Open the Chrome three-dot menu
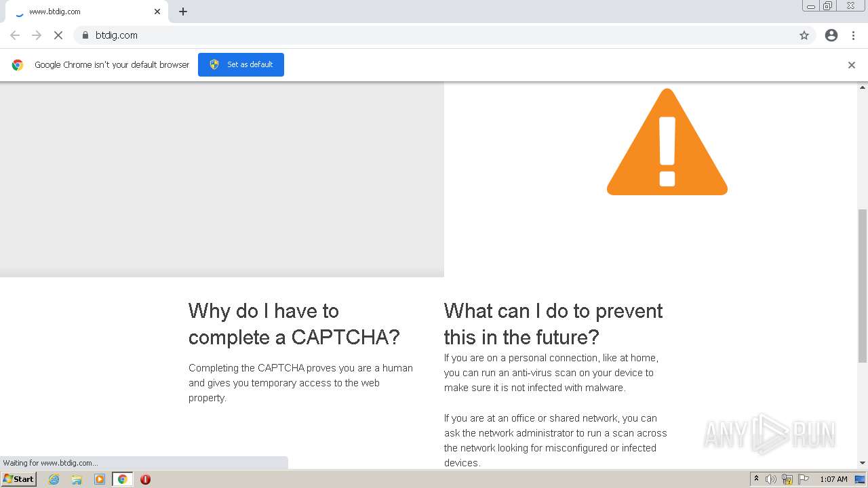Image resolution: width=868 pixels, height=488 pixels. [853, 35]
